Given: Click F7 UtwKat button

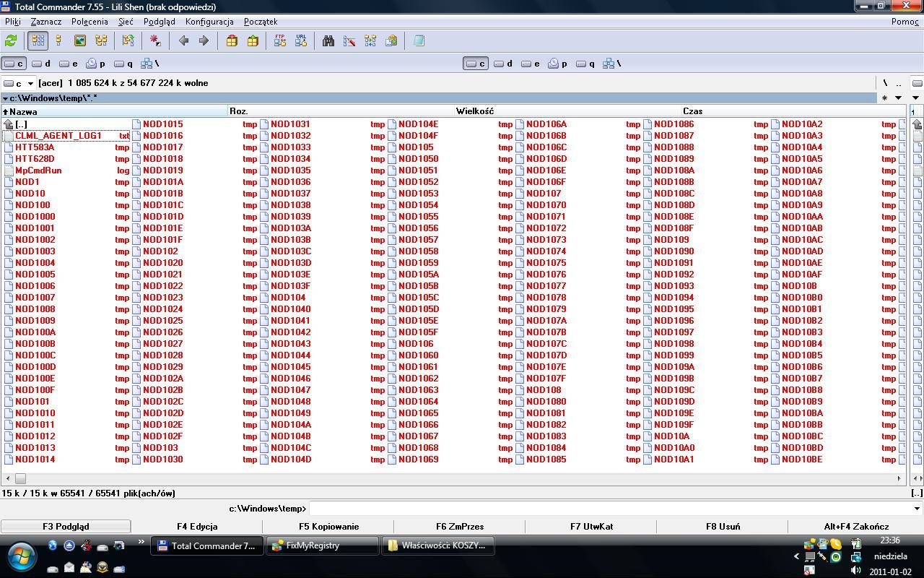Looking at the screenshot, I should pos(591,527).
